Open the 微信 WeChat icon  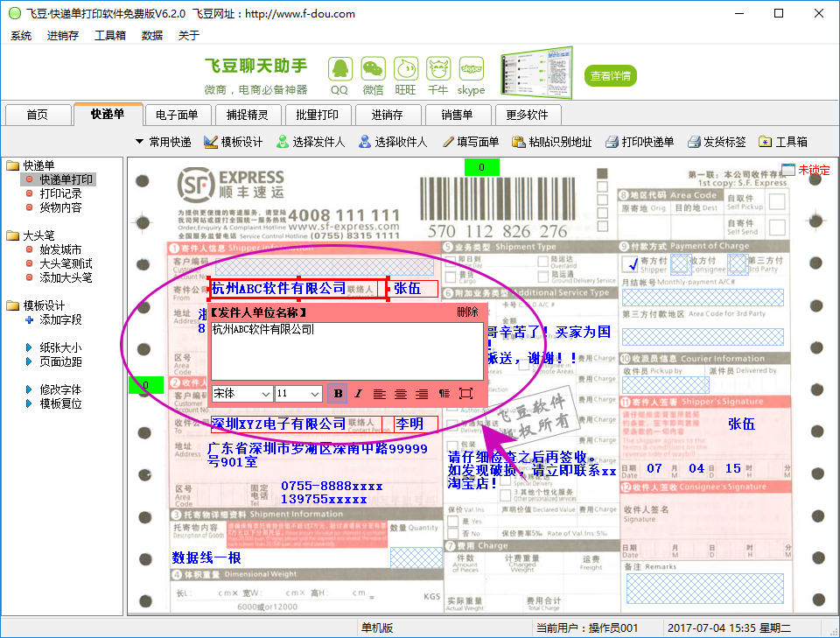(373, 70)
